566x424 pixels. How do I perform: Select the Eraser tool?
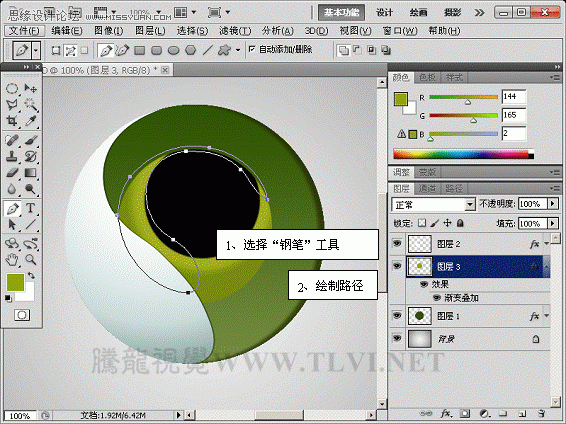click(12, 172)
